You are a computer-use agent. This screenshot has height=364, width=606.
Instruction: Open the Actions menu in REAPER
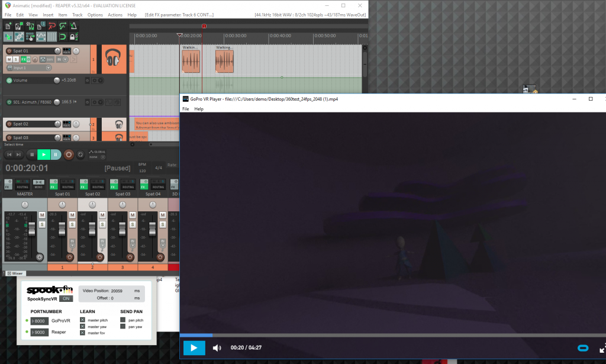click(x=115, y=15)
